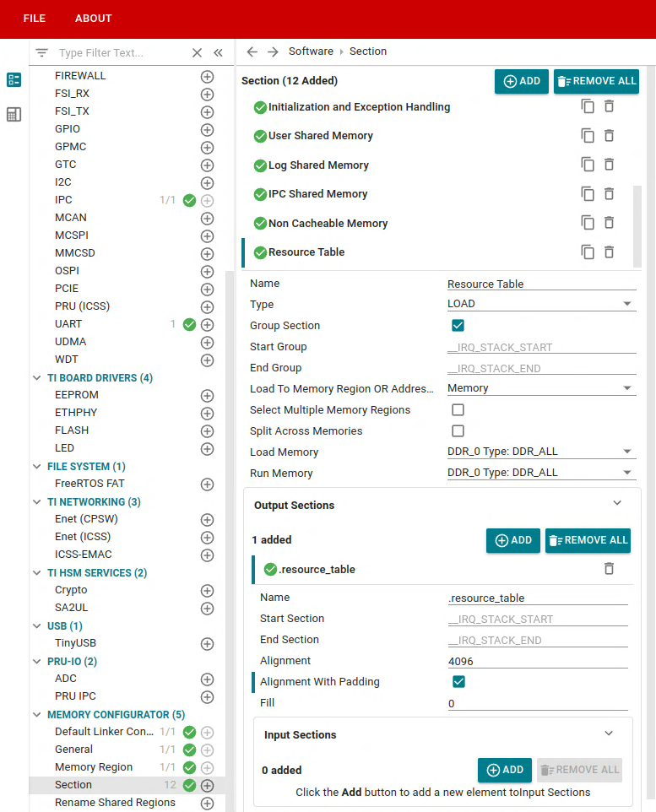Delete the .resource_table output section via trash icon
Image resolution: width=656 pixels, height=812 pixels.
click(609, 568)
